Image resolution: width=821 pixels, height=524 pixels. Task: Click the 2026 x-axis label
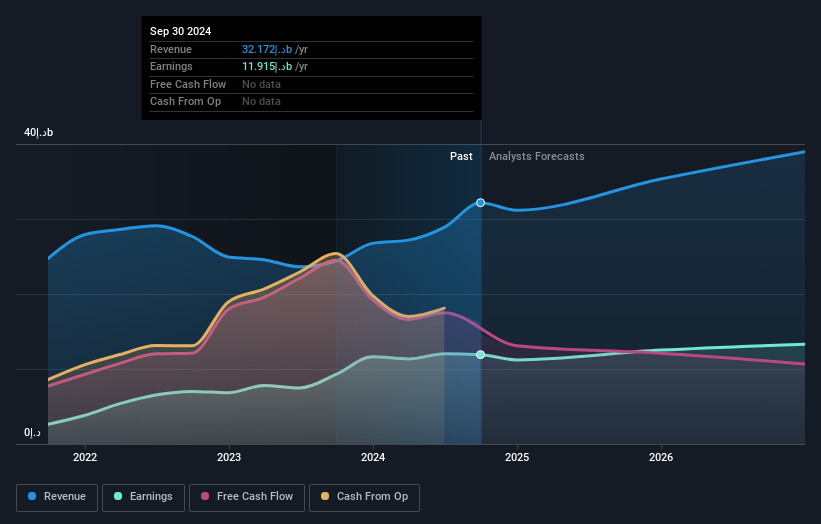[661, 458]
